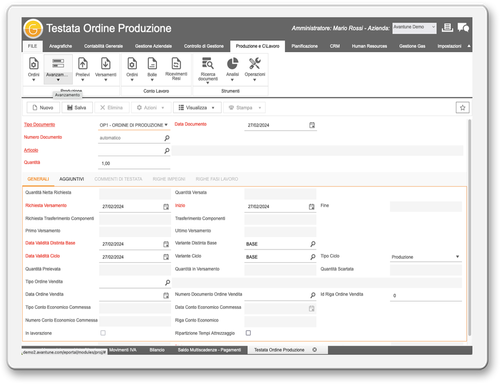Click the vertical form scrollbar

point(469,227)
